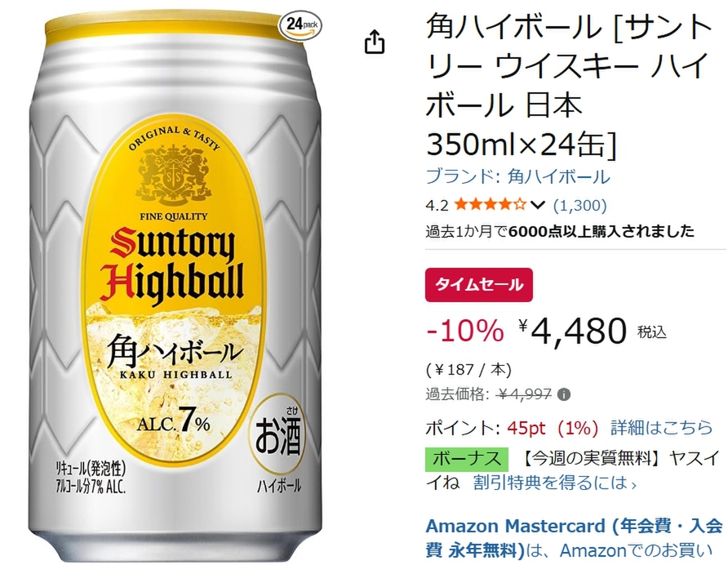Open the price history info icon

[x=564, y=395]
